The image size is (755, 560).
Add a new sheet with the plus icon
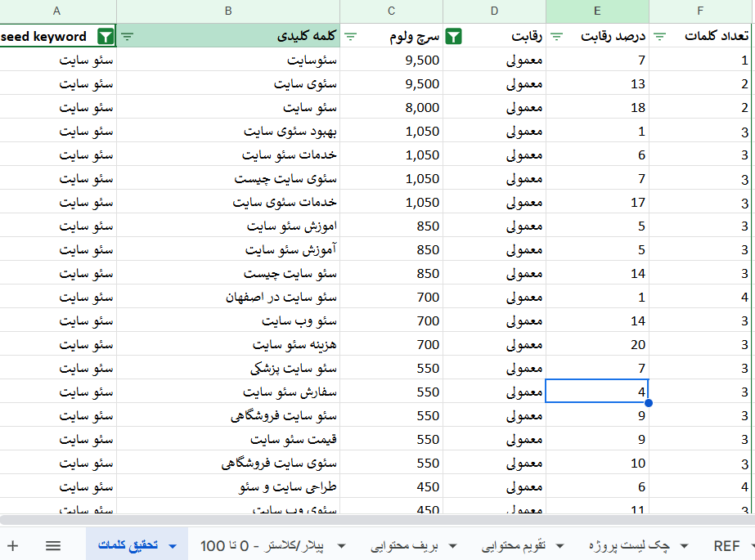click(x=11, y=545)
